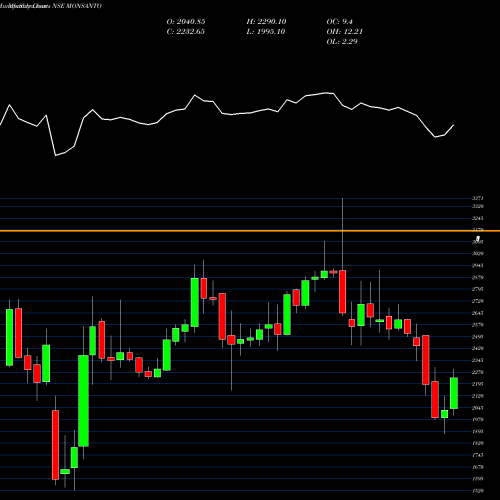The width and height of the screenshot is (500, 500).
Task: Click the 2345 price axis label
Action: pyautogui.click(x=478, y=360)
